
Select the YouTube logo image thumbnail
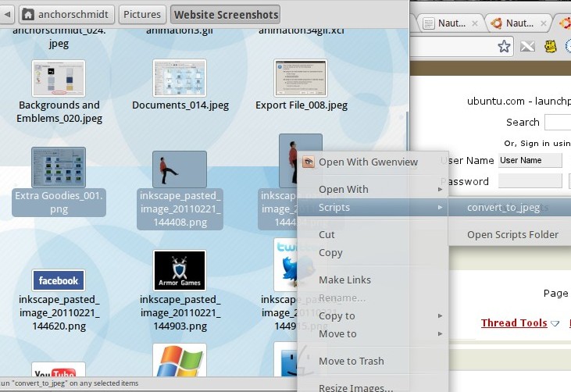[59, 369]
